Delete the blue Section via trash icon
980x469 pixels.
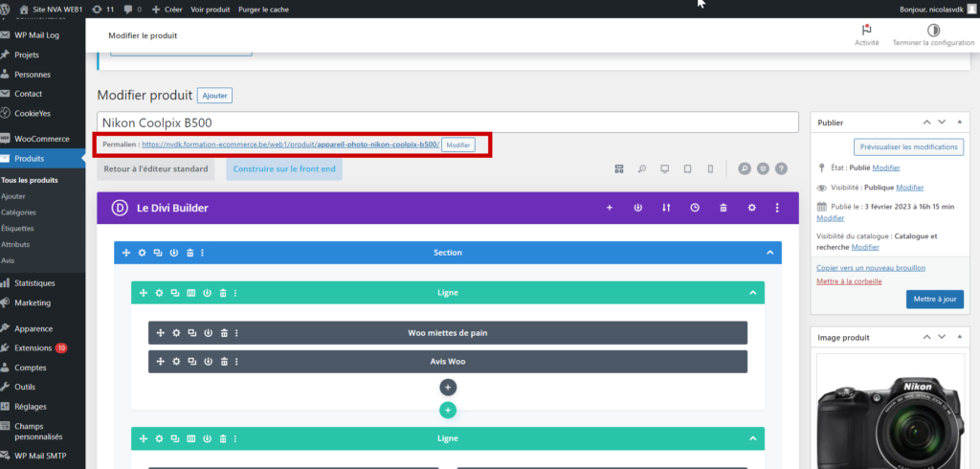(x=190, y=253)
